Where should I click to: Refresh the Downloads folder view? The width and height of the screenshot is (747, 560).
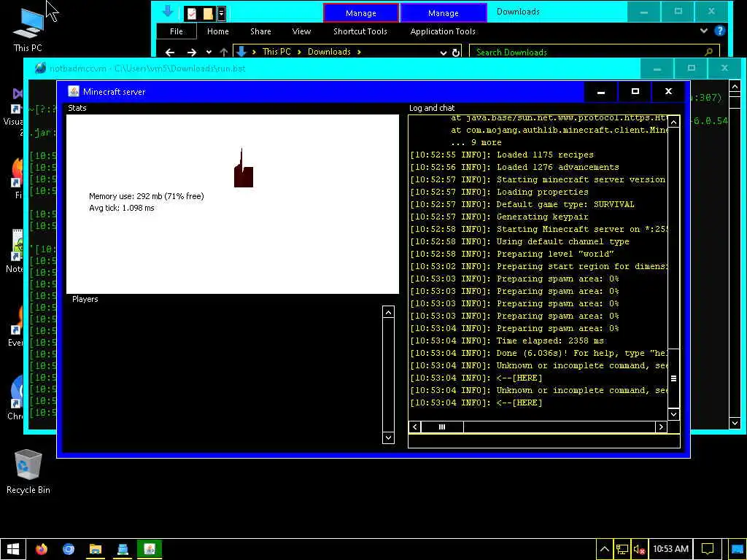click(x=456, y=52)
